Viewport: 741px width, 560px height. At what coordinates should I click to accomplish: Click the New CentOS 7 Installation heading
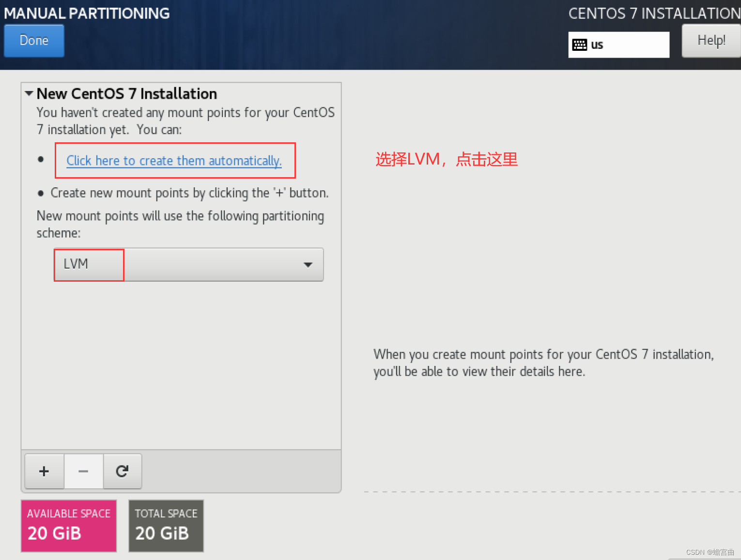click(127, 93)
